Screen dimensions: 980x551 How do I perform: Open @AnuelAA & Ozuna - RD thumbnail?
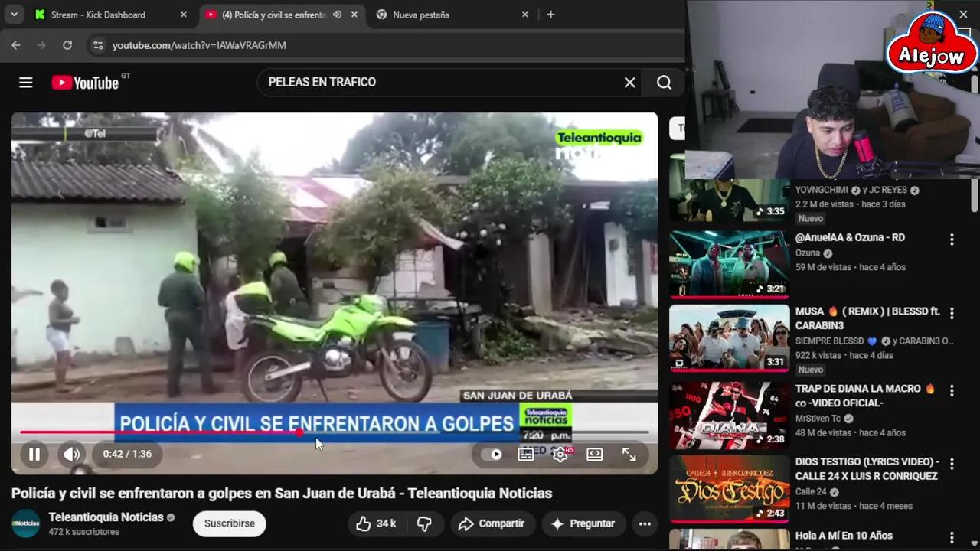(x=729, y=264)
